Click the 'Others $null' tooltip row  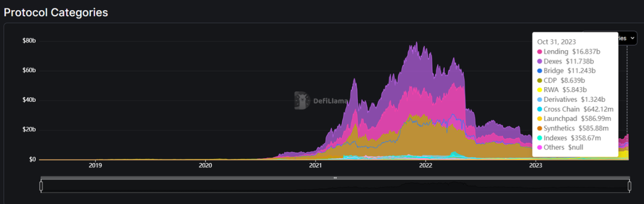coord(560,148)
